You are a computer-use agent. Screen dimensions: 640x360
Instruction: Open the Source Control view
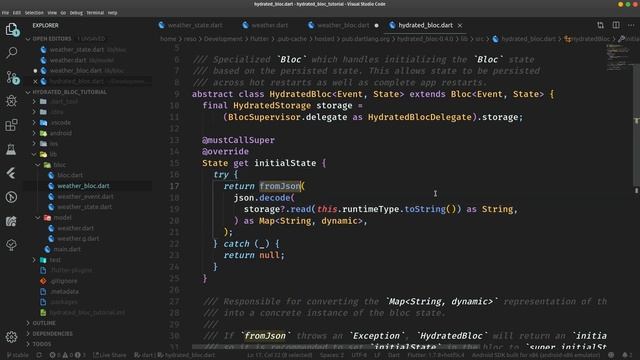tap(12, 77)
